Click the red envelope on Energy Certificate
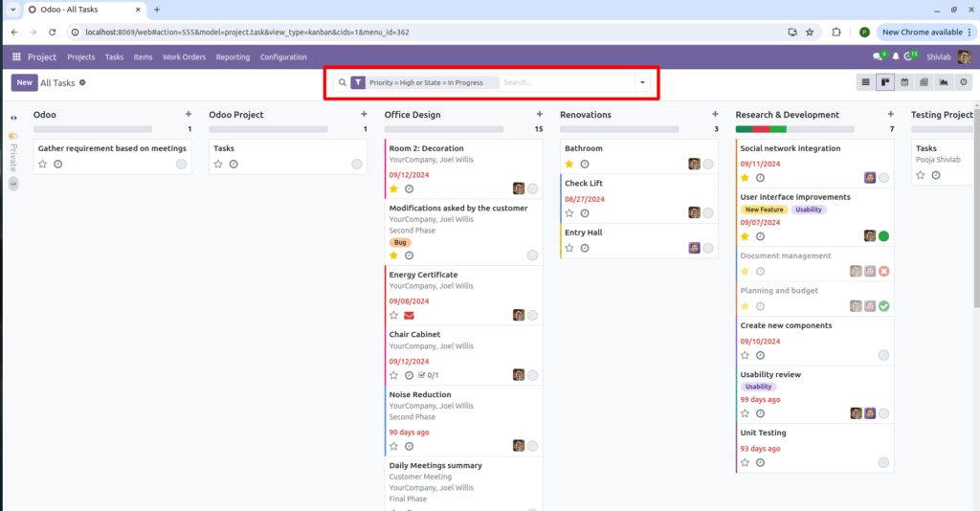Viewport: 980px width, 511px height. 409,315
